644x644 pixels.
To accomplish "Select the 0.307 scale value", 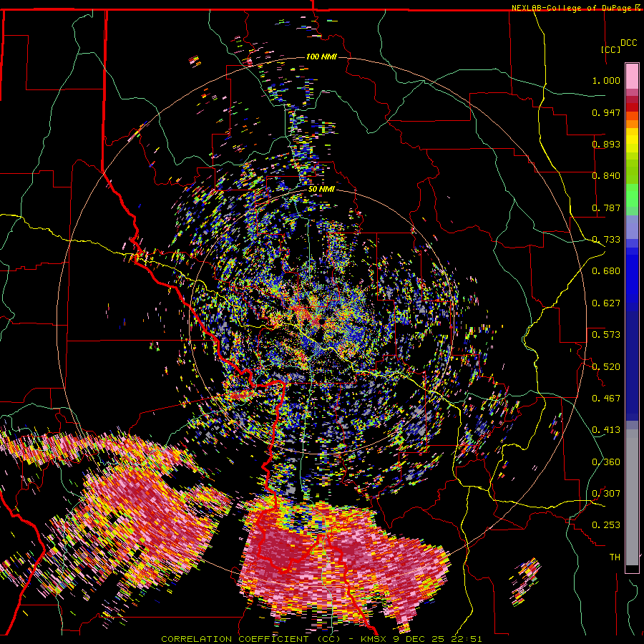I will 606,494.
